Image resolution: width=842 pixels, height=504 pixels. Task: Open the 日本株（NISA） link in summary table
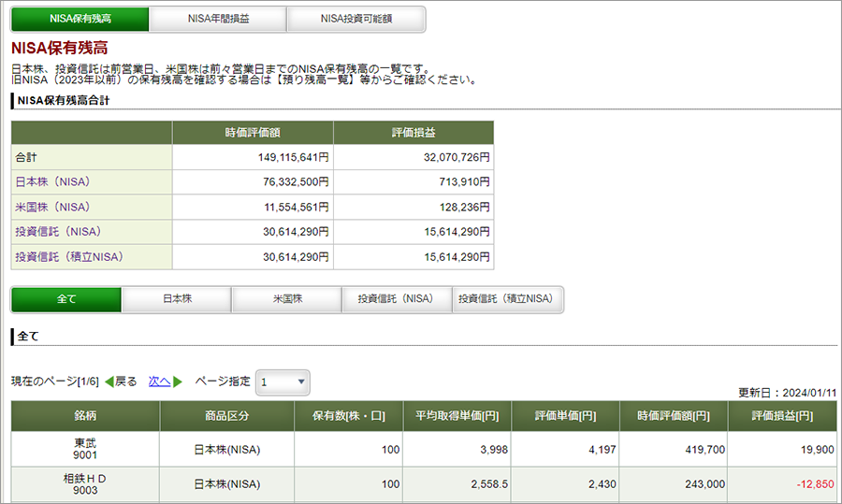point(52,182)
